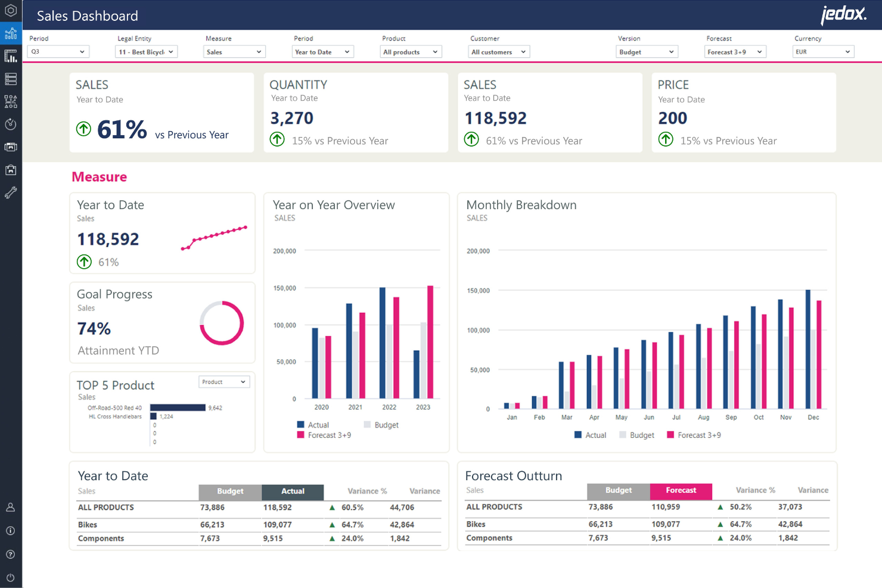Click the Goal Progress ring indicator
This screenshot has height=588, width=882.
(222, 323)
